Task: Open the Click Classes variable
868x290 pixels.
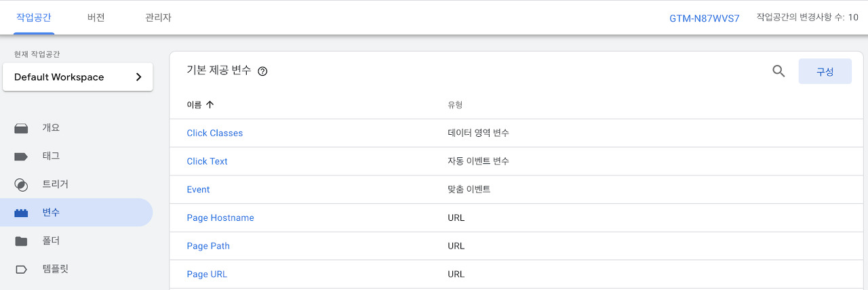Action: (x=215, y=133)
